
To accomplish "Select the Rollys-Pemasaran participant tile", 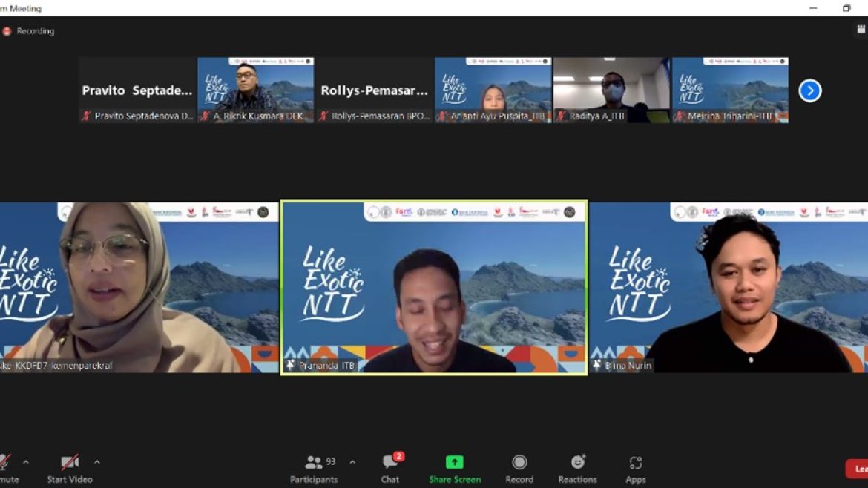I will pos(374,90).
